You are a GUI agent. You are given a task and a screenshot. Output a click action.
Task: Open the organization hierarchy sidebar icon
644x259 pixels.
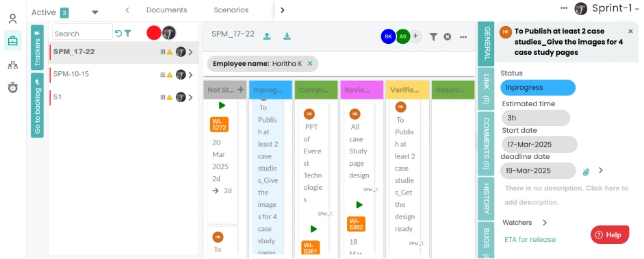point(13,64)
